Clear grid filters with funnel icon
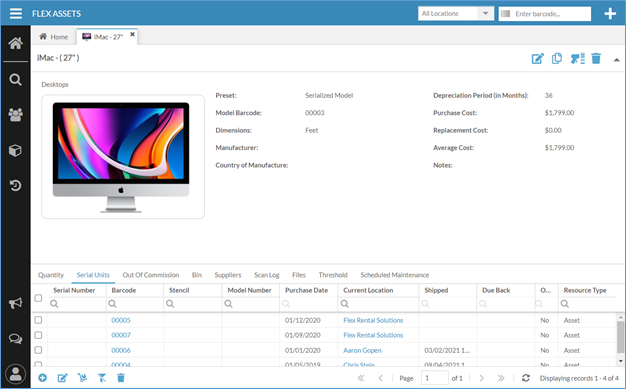Image resolution: width=626 pixels, height=389 pixels. pyautogui.click(x=101, y=377)
